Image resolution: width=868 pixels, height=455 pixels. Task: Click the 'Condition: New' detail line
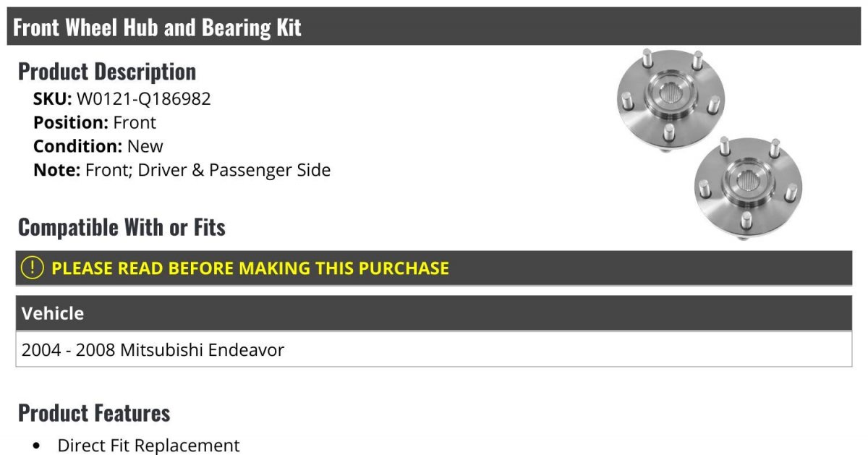tap(98, 146)
